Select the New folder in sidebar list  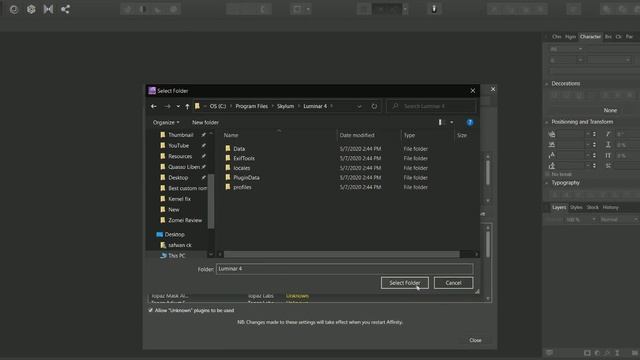point(173,209)
